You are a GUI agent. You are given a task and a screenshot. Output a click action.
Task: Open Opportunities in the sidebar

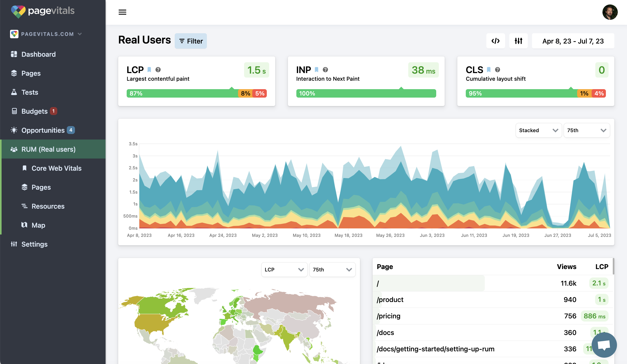tap(43, 130)
